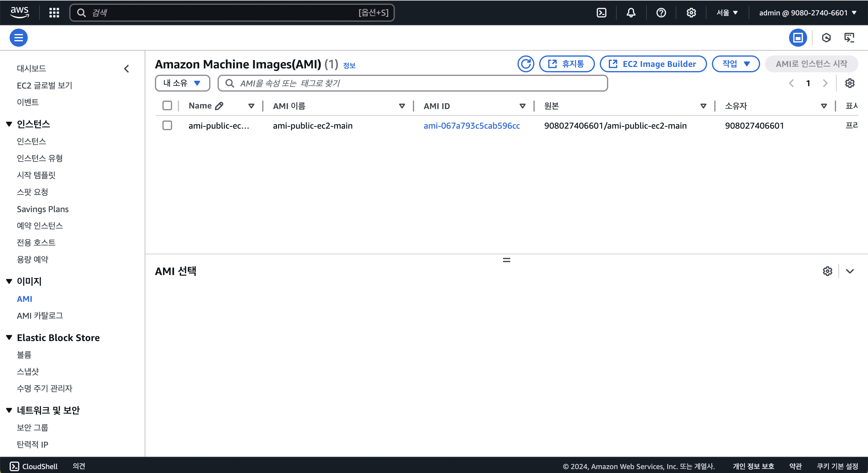Open AMI 카탈로그 in the sidebar

click(40, 316)
